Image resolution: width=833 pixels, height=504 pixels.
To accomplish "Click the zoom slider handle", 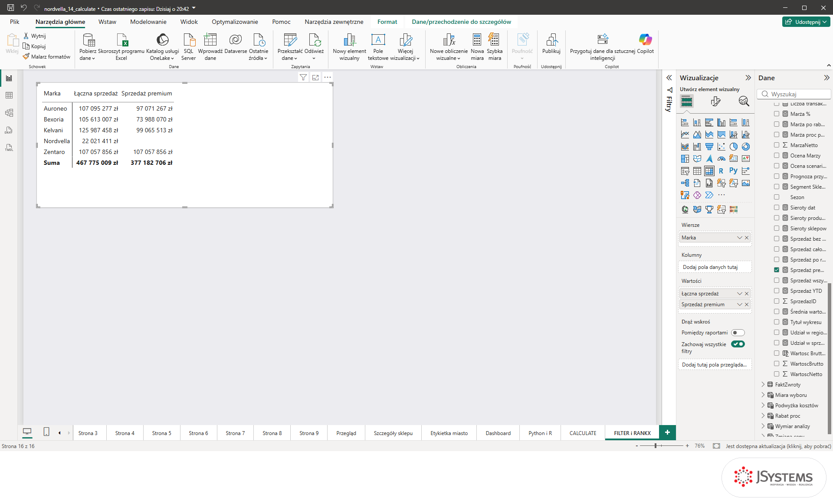I will pyautogui.click(x=656, y=446).
